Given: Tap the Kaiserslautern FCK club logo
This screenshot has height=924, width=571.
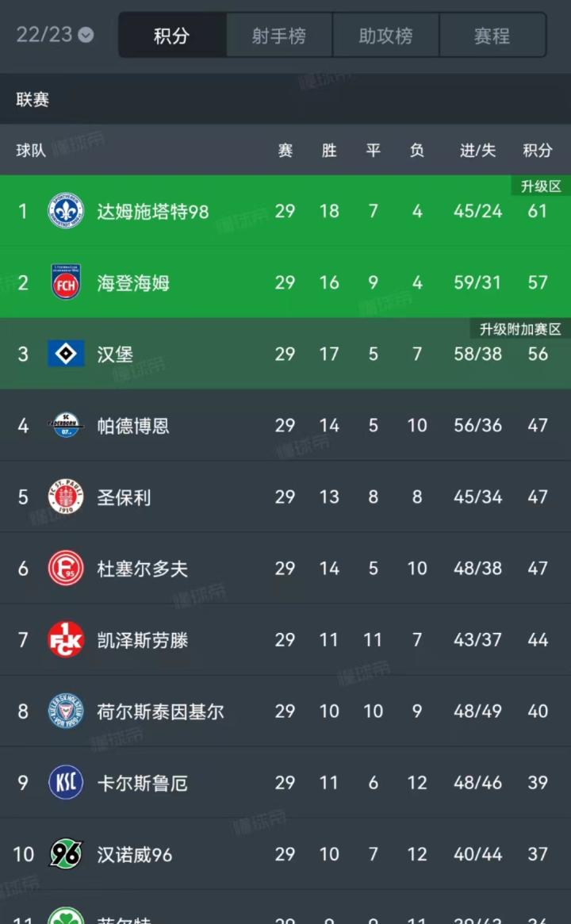Looking at the screenshot, I should point(66,640).
